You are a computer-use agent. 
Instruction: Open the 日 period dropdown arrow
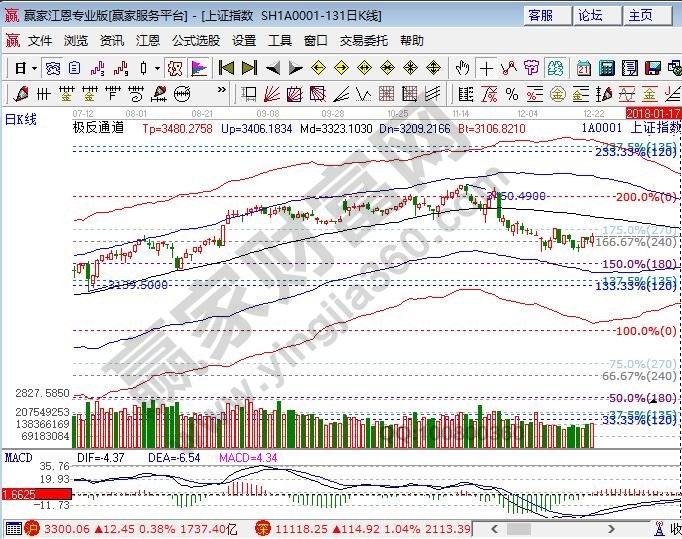coord(34,68)
